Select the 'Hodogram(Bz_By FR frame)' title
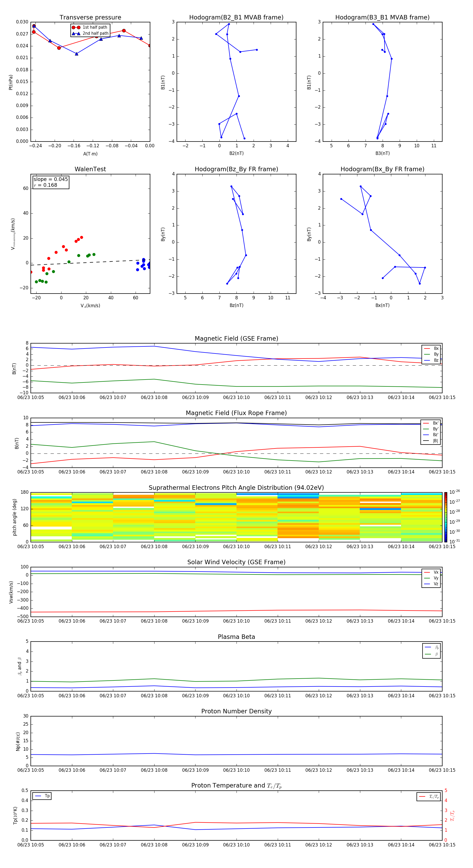The image size is (473, 868). pyautogui.click(x=236, y=169)
